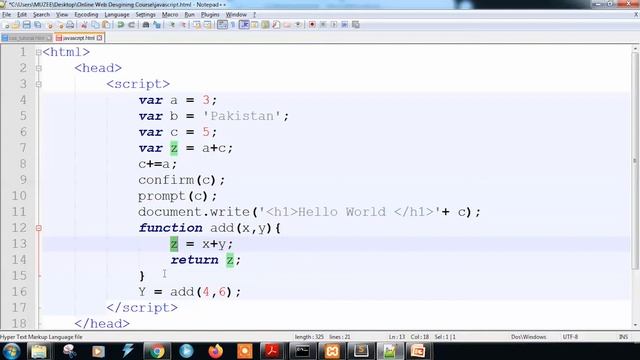The width and height of the screenshot is (640, 360).
Task: Click the UTF-8 encoding status field
Action: [x=570, y=337]
